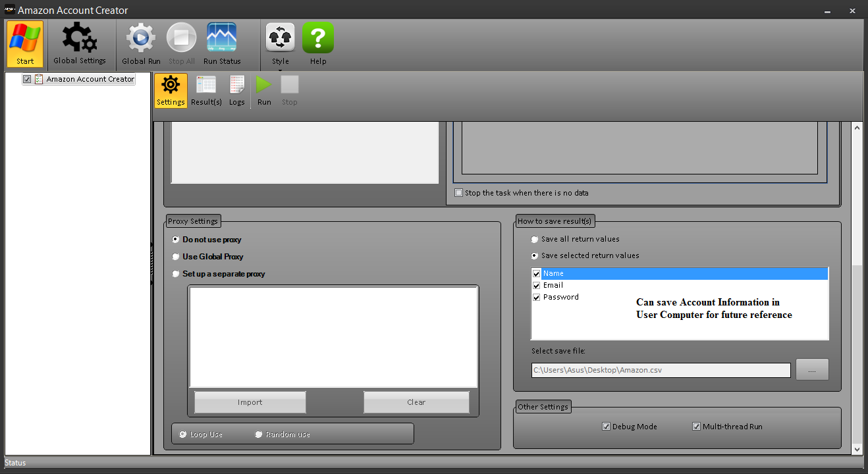This screenshot has height=474, width=868.
Task: Click the checklist icon beside Amazon Account Creator
Action: click(x=39, y=79)
